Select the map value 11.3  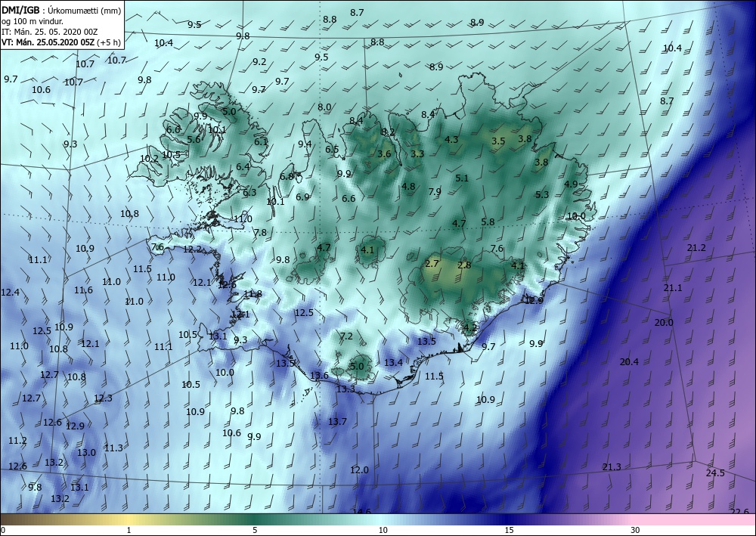point(114,448)
